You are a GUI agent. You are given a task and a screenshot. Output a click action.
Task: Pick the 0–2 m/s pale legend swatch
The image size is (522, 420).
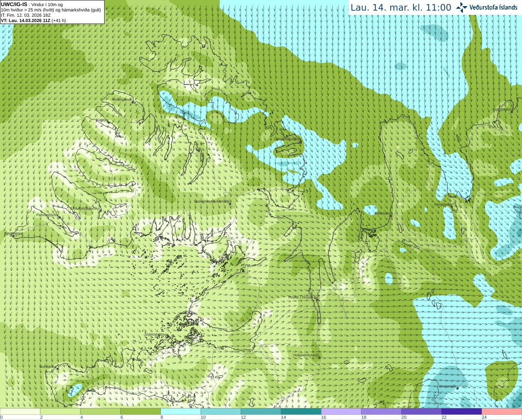(20, 411)
